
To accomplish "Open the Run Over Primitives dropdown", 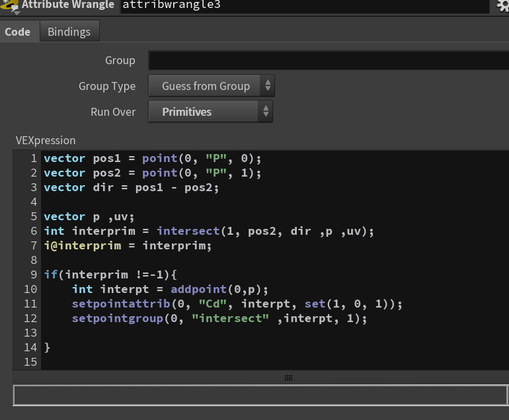I will [x=210, y=111].
